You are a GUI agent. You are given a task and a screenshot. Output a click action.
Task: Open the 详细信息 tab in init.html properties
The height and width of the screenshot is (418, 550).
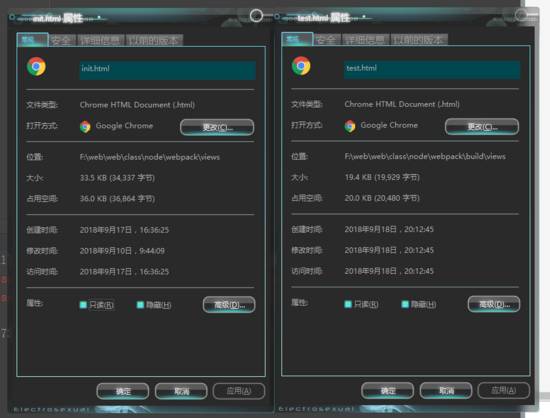(100, 41)
